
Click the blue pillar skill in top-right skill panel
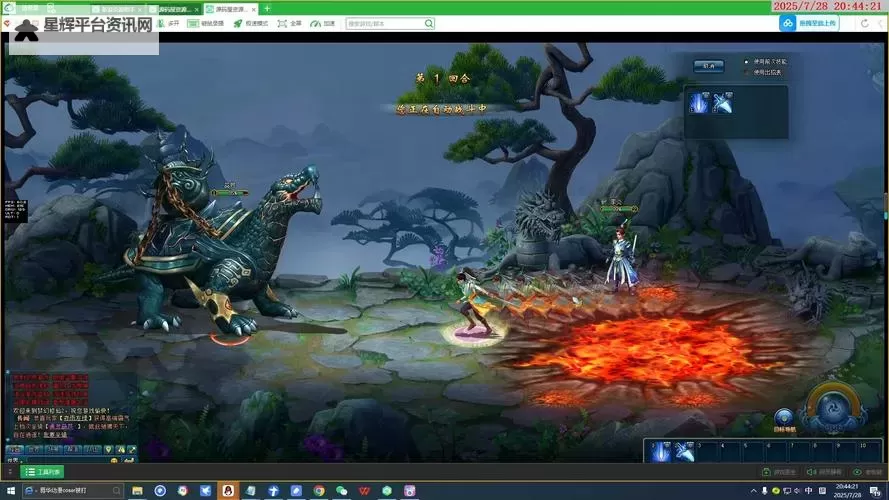click(698, 103)
